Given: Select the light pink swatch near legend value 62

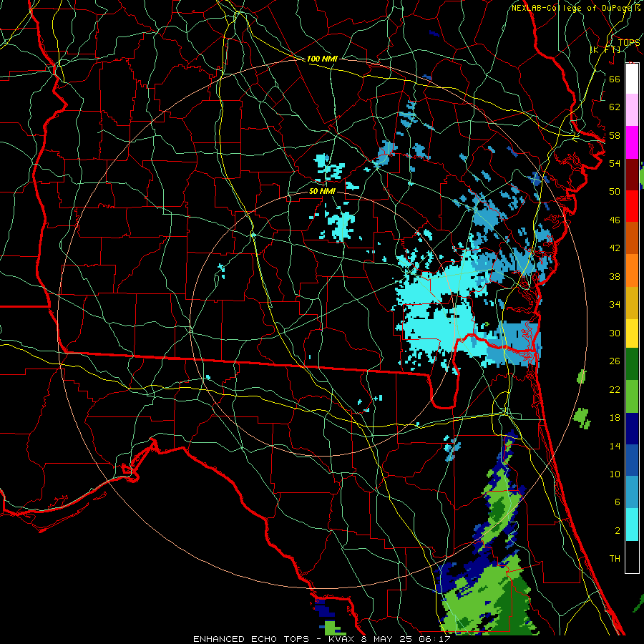Looking at the screenshot, I should point(632,109).
